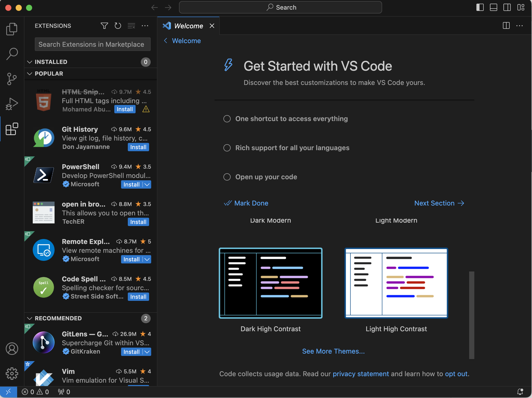Viewport: 532px width, 398px height.
Task: Open Source Control view
Action: pos(12,79)
